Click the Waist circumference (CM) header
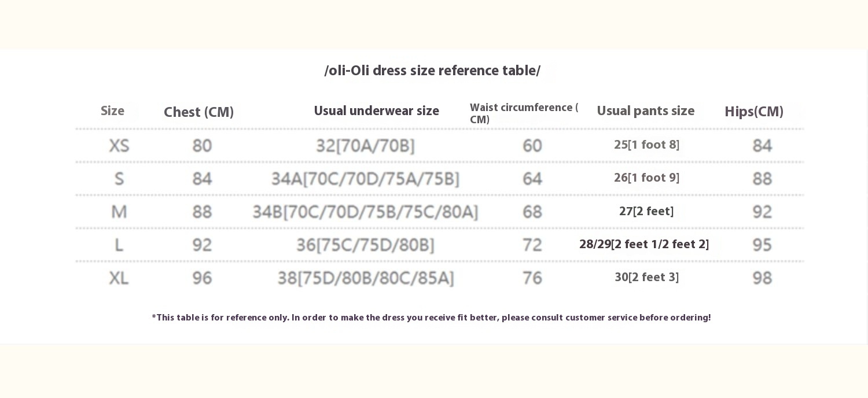Viewport: 868px width, 398px height. pos(524,113)
